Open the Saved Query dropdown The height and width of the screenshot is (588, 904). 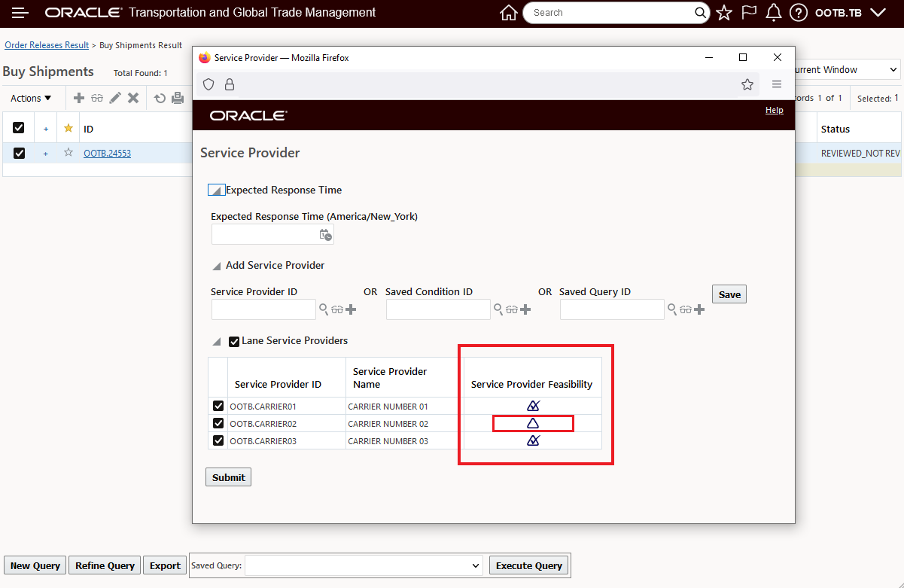pos(364,565)
